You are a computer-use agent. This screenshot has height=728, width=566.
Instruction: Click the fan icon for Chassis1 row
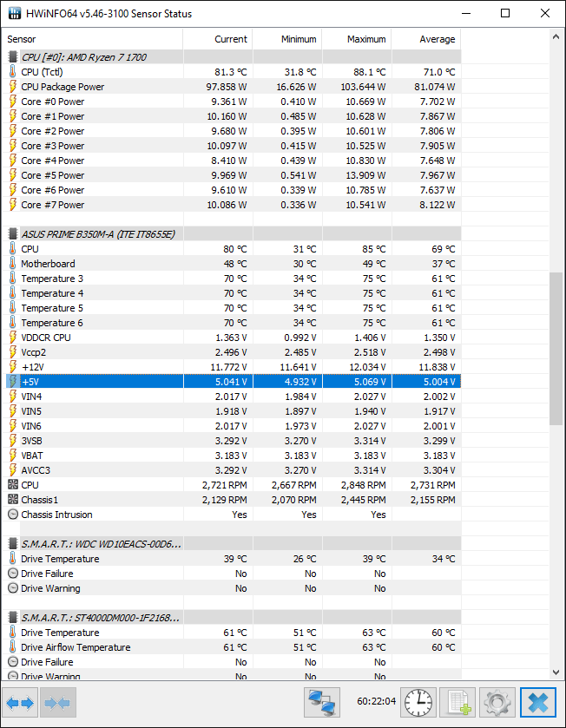[13, 500]
